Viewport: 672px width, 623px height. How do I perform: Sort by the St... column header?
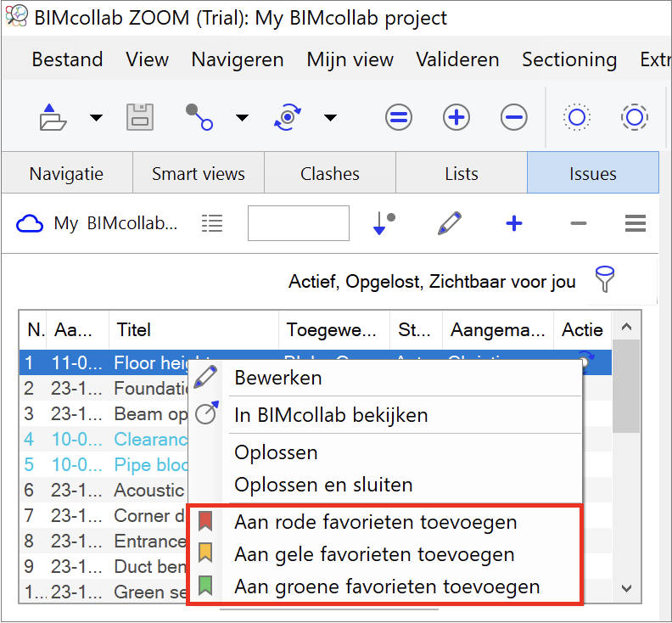click(416, 329)
